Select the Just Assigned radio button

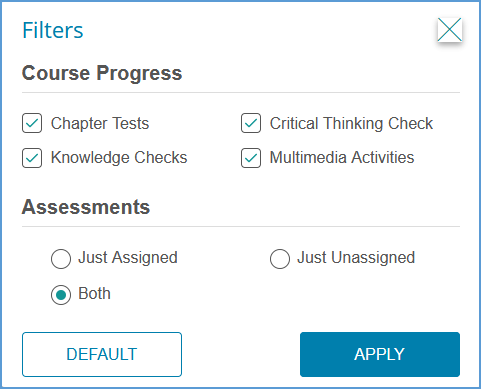click(61, 259)
